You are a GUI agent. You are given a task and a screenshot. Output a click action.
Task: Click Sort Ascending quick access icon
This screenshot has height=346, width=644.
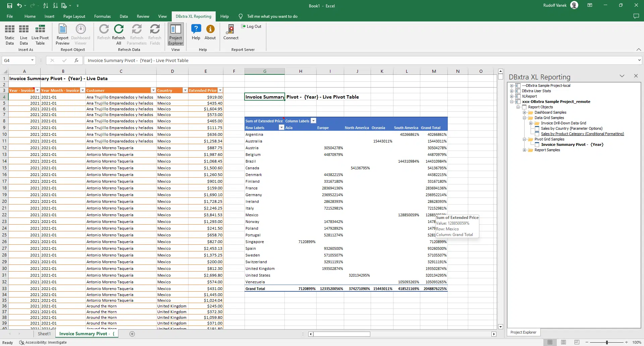[46, 6]
